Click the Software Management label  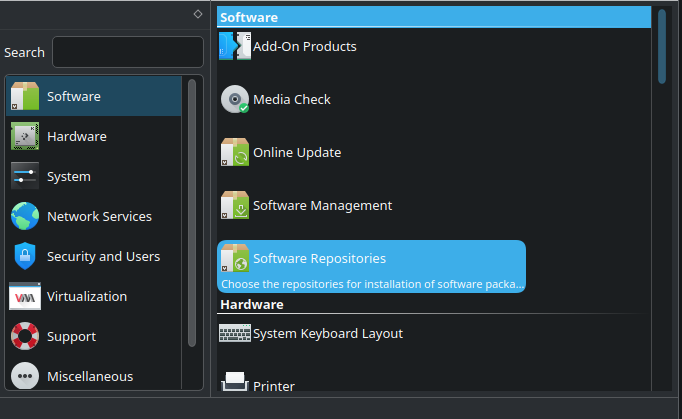[322, 205]
